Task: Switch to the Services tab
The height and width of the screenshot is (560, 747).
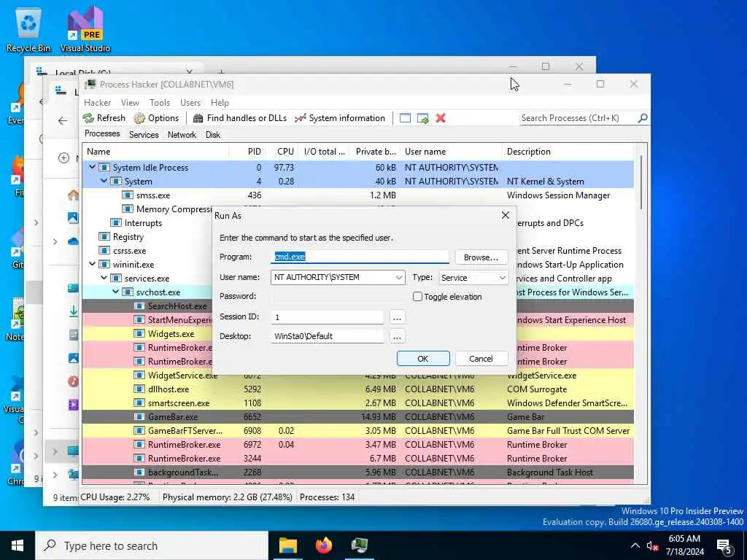Action: click(144, 135)
